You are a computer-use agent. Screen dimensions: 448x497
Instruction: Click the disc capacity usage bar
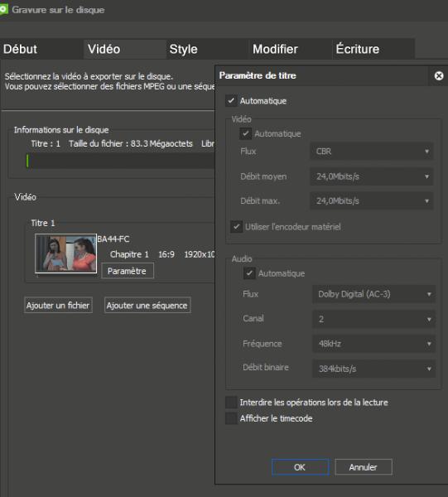(120, 161)
